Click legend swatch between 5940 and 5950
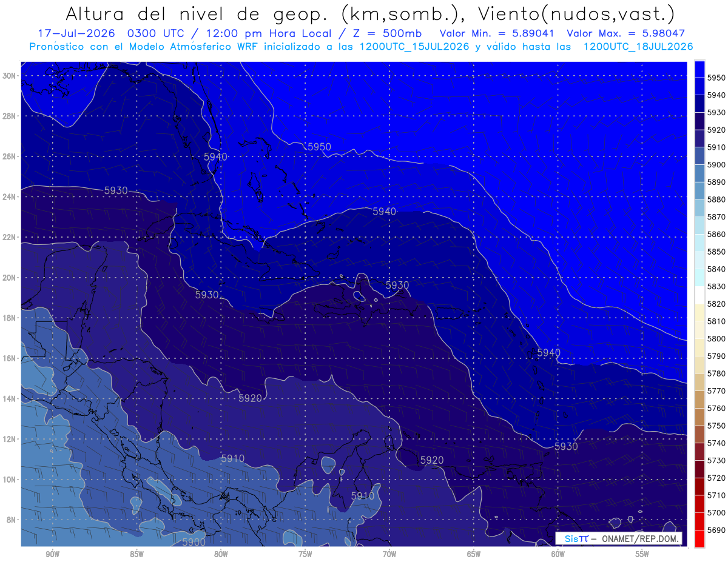Viewport: 728px width, 562px height. coord(699,86)
